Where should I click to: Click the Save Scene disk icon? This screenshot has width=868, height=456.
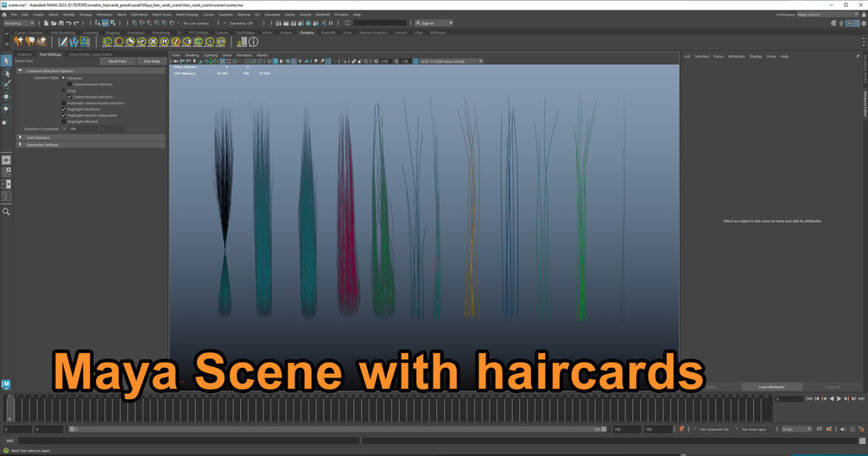[61, 23]
